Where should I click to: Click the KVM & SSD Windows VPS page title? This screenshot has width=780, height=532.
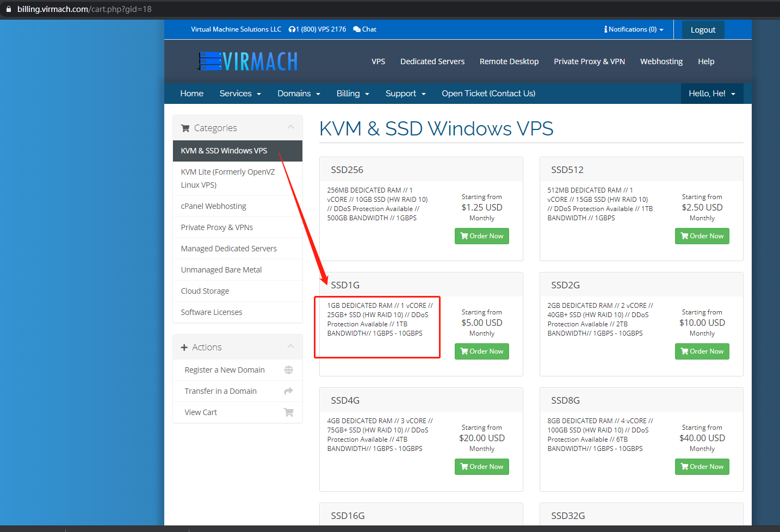(x=436, y=129)
